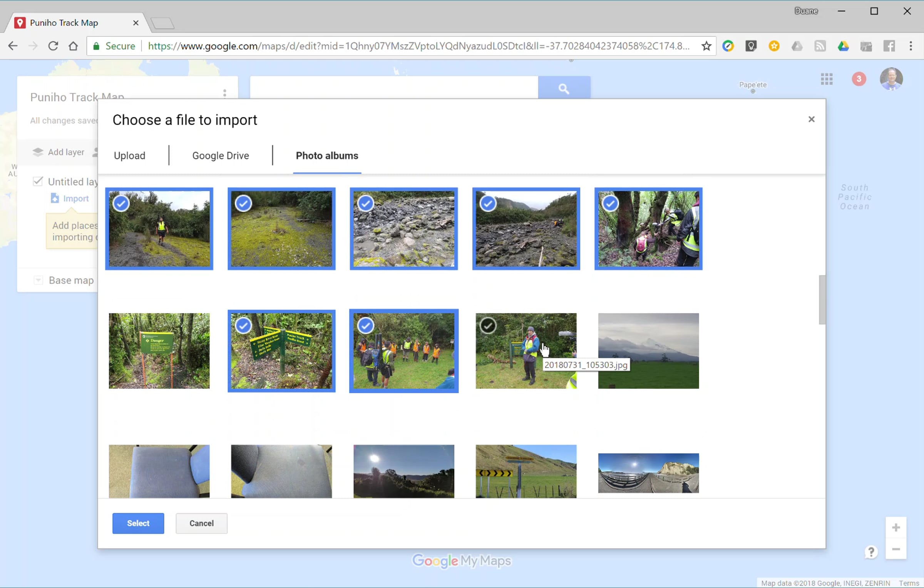This screenshot has width=924, height=588.
Task: Click the Google Drive extension icon
Action: 843,46
